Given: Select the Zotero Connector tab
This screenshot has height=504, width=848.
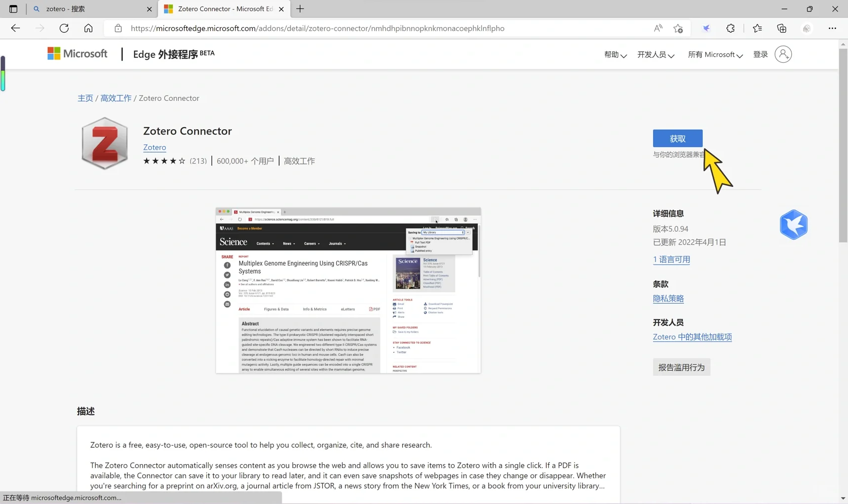Looking at the screenshot, I should [224, 9].
